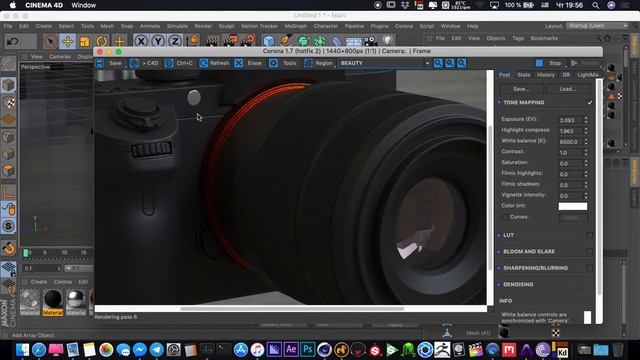Screen dimensions: 640x360
Task: Click horizontal scrollbar under render image
Action: tap(292, 309)
